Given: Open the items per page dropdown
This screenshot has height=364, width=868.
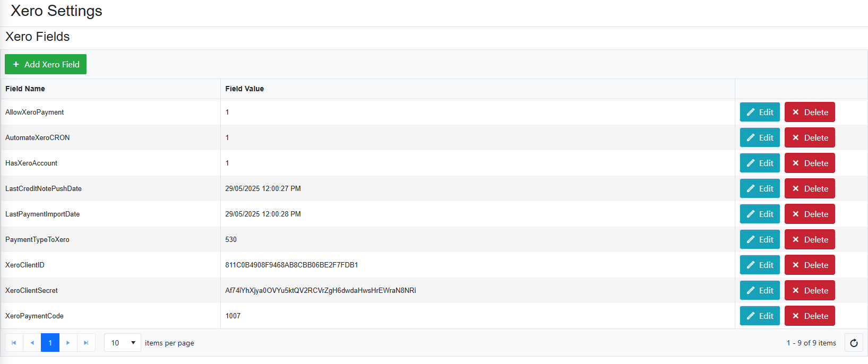Looking at the screenshot, I should tap(123, 343).
